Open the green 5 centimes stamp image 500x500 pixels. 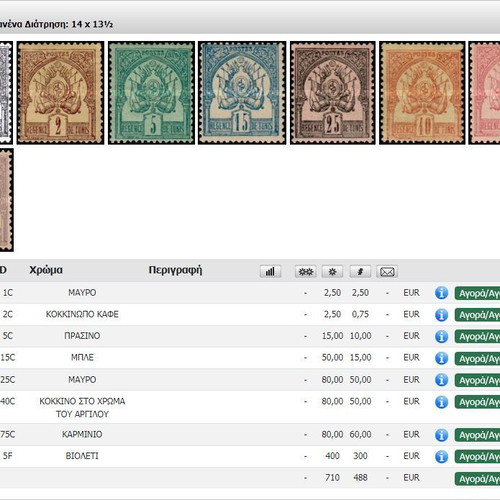point(151,93)
